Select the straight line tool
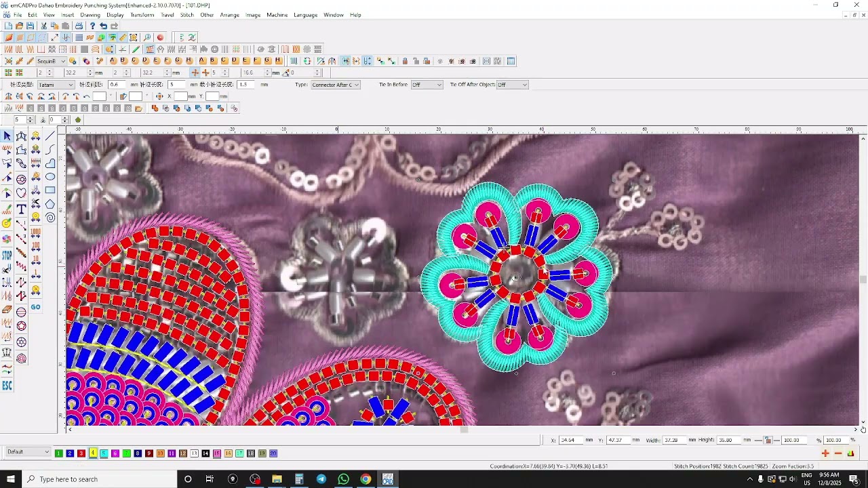 coord(50,136)
